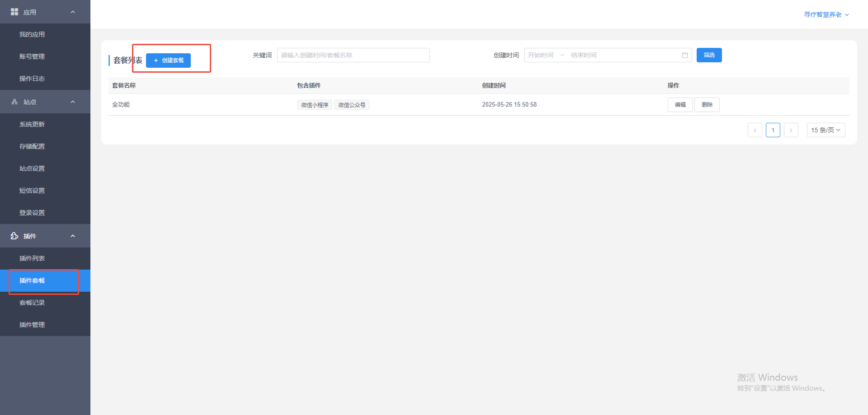
Task: Delete the 全功能 package with 删除
Action: [707, 105]
